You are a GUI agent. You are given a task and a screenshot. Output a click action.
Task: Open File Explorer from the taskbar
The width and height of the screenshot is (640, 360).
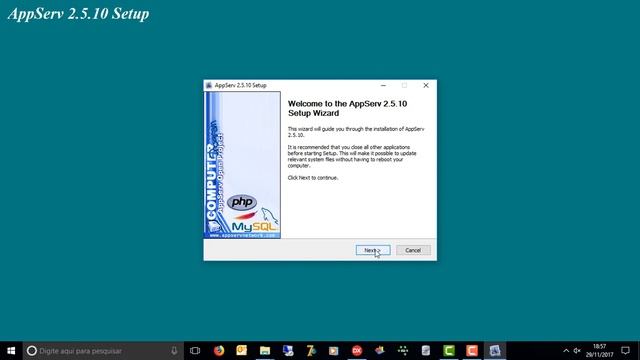(265, 351)
